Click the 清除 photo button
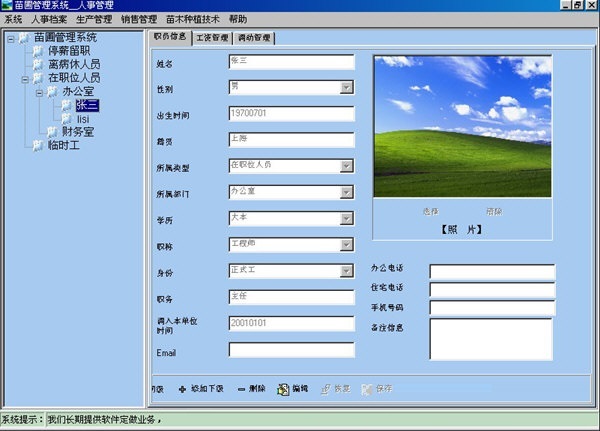The image size is (600, 431). pos(494,212)
